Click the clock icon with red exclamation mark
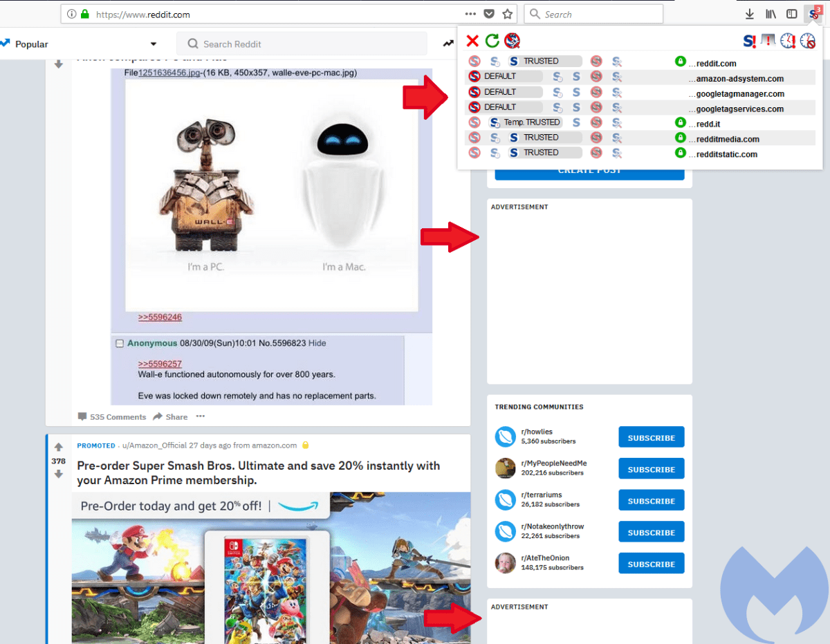Viewport: 830px width, 644px height. coord(788,42)
